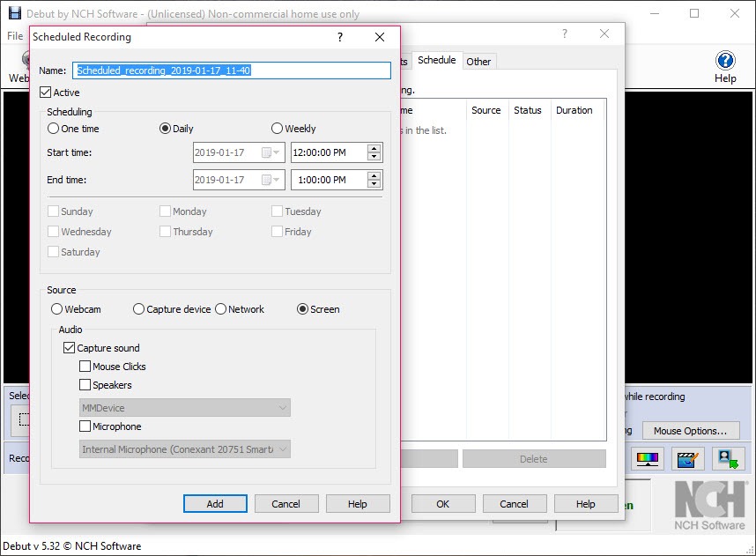Enable the Microphone audio checkbox
Screen dimensions: 756x556
point(85,426)
